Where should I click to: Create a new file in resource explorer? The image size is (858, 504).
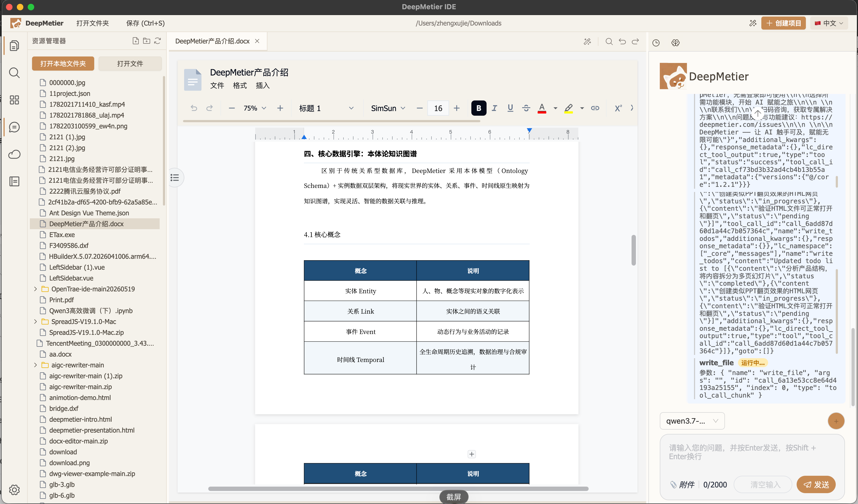(135, 41)
